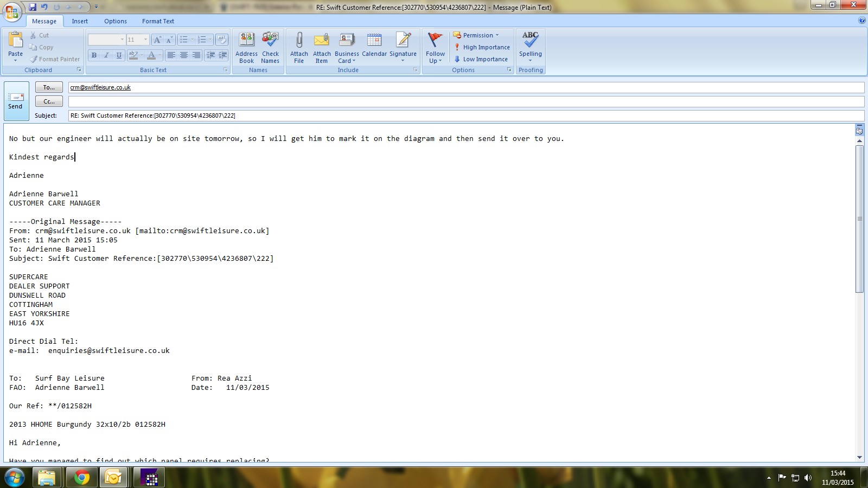Click Attach Item envelope icon
868x488 pixels.
(322, 48)
